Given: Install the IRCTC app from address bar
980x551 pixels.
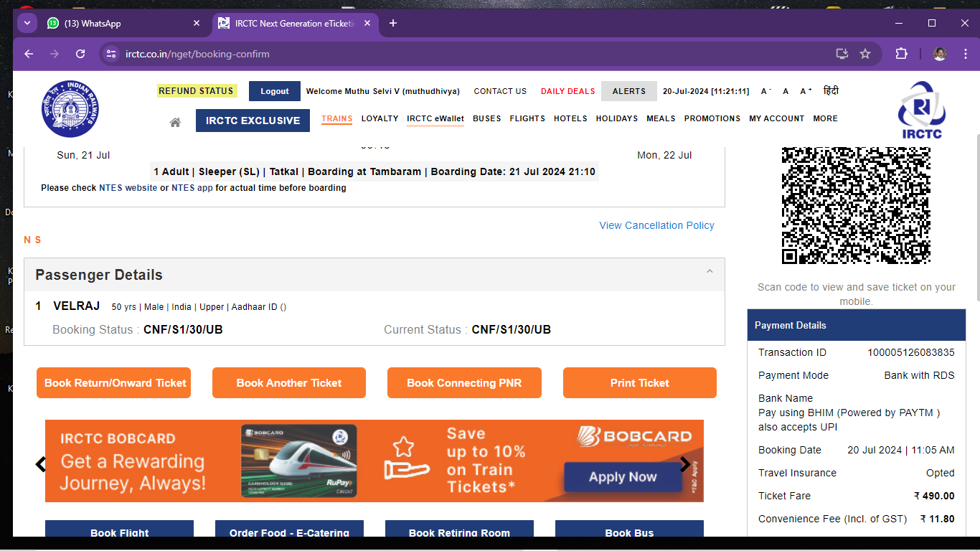Looking at the screenshot, I should coord(842,54).
